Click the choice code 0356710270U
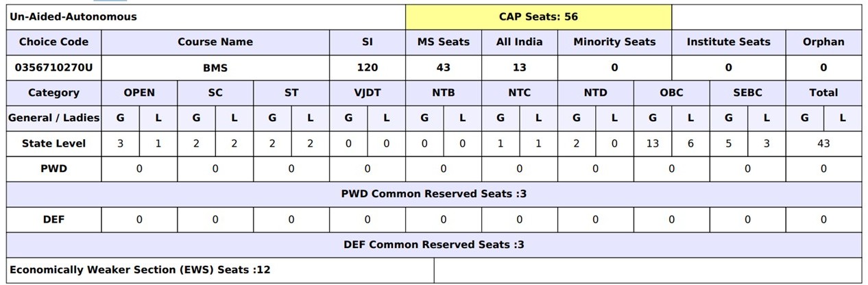This screenshot has height=285, width=868. point(53,67)
